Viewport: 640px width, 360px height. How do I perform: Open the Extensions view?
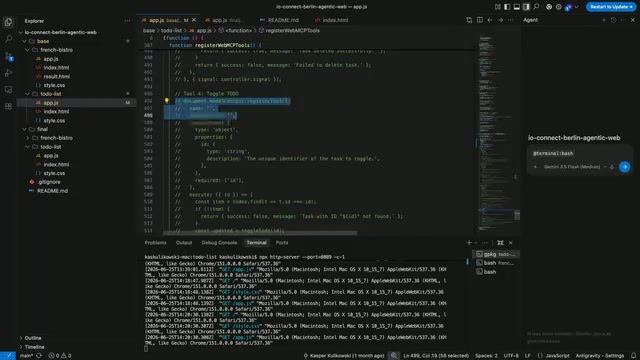pyautogui.click(x=8, y=107)
